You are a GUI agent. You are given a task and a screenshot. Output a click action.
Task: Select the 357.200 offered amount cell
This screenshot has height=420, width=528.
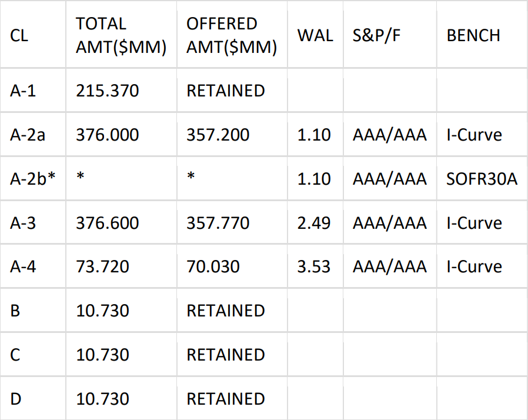pyautogui.click(x=218, y=135)
